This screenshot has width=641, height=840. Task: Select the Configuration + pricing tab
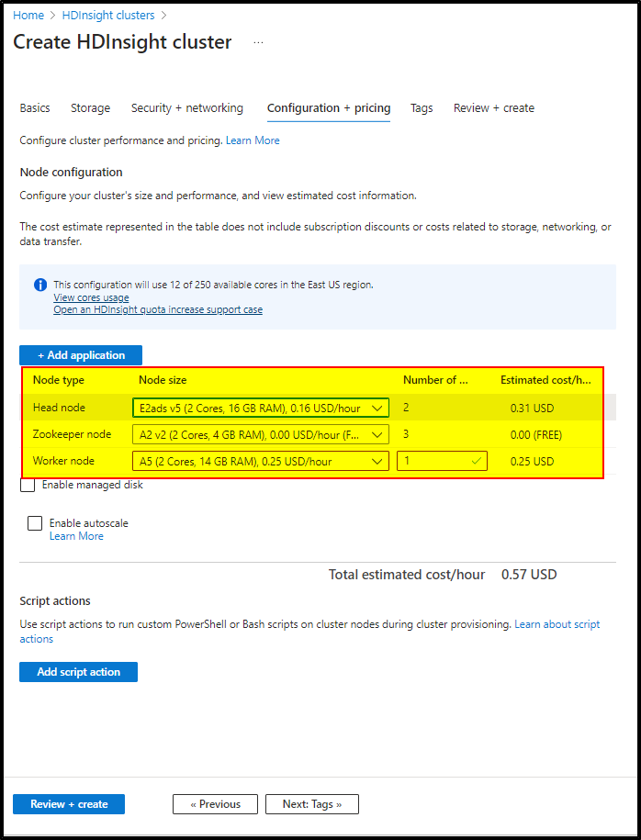[x=329, y=108]
